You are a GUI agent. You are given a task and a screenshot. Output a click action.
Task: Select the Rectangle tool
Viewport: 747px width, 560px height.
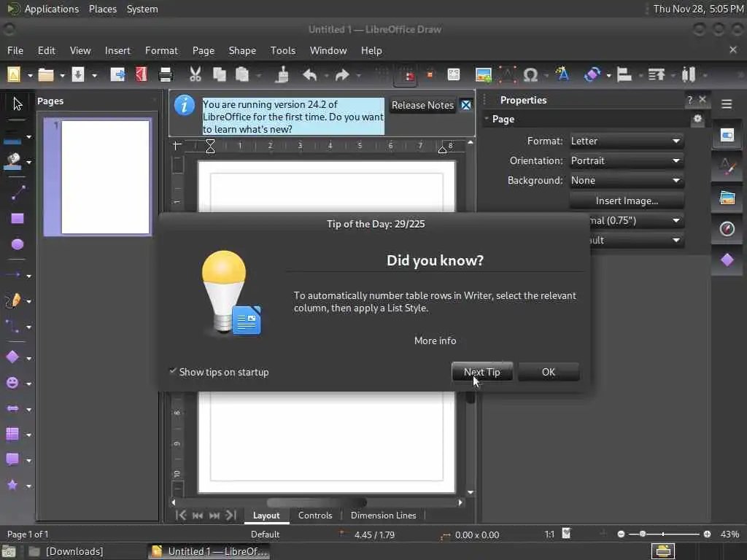[18, 219]
